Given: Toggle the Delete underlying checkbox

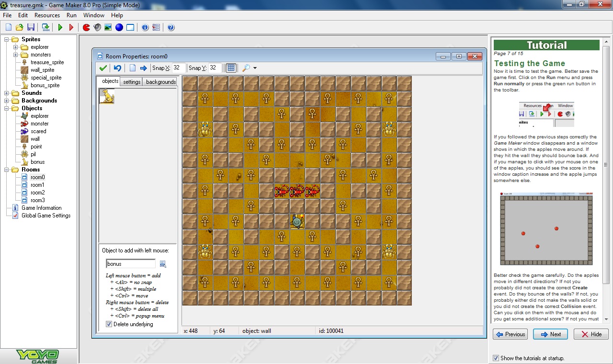Looking at the screenshot, I should [x=109, y=324].
